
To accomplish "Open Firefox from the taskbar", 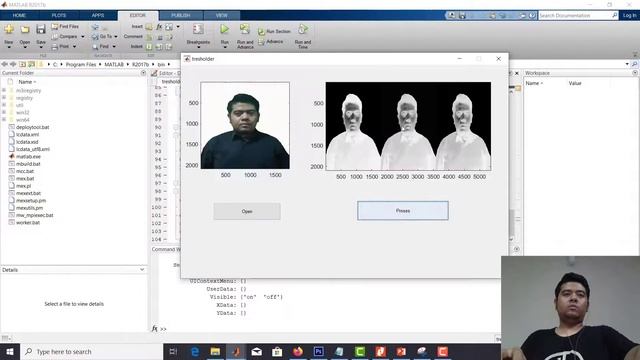I will pyautogui.click(x=298, y=351).
